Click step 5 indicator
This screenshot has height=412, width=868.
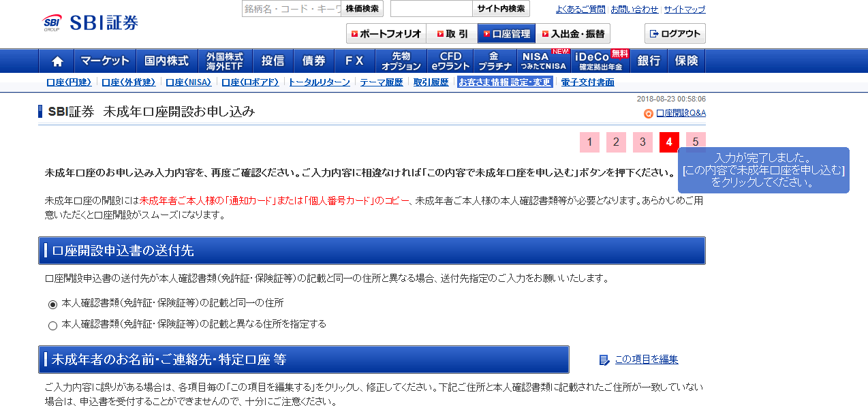pos(696,142)
